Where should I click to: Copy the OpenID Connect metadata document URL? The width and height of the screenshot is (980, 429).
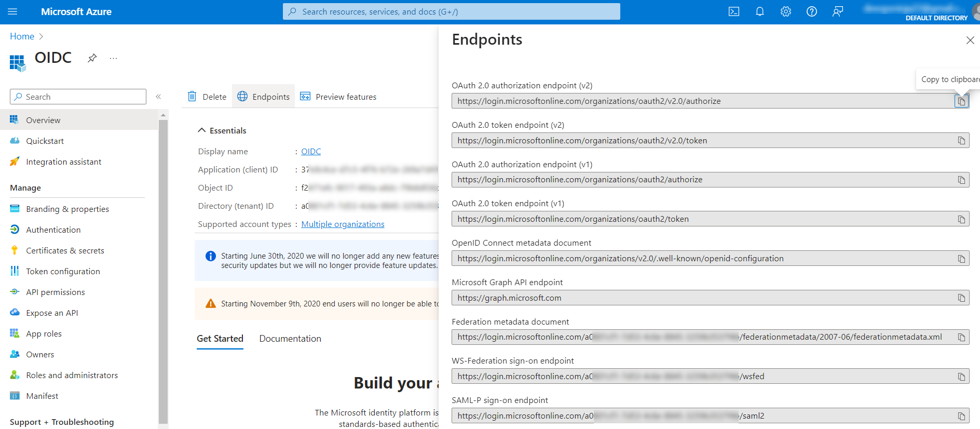(961, 259)
